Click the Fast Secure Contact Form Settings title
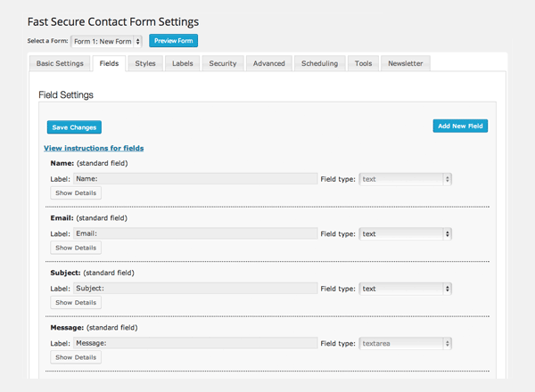The height and width of the screenshot is (392, 535). click(x=113, y=21)
